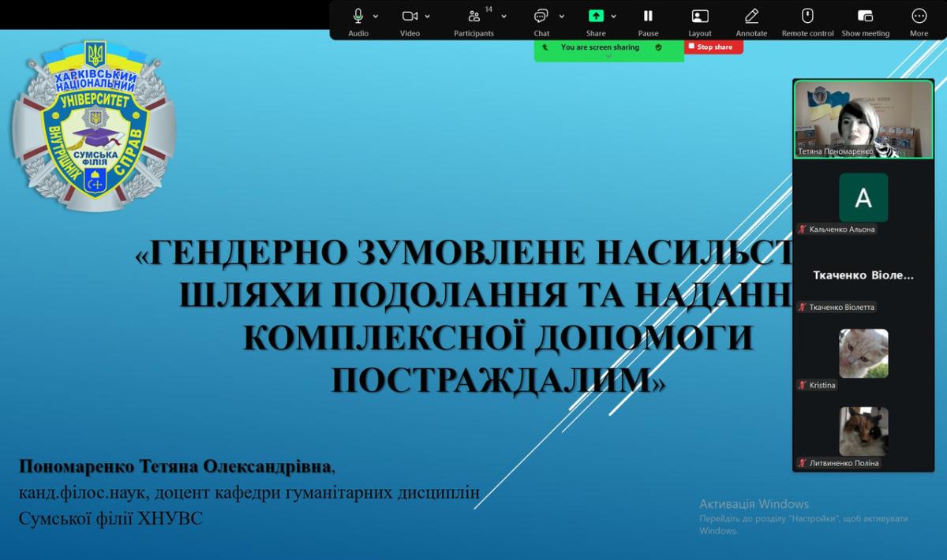Open the Chat window
The width and height of the screenshot is (947, 560).
pyautogui.click(x=541, y=17)
